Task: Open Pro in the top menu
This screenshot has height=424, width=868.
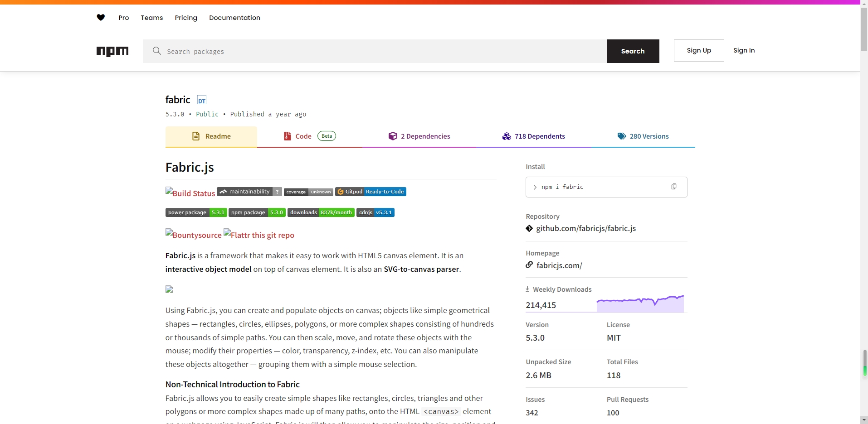Action: (x=124, y=18)
